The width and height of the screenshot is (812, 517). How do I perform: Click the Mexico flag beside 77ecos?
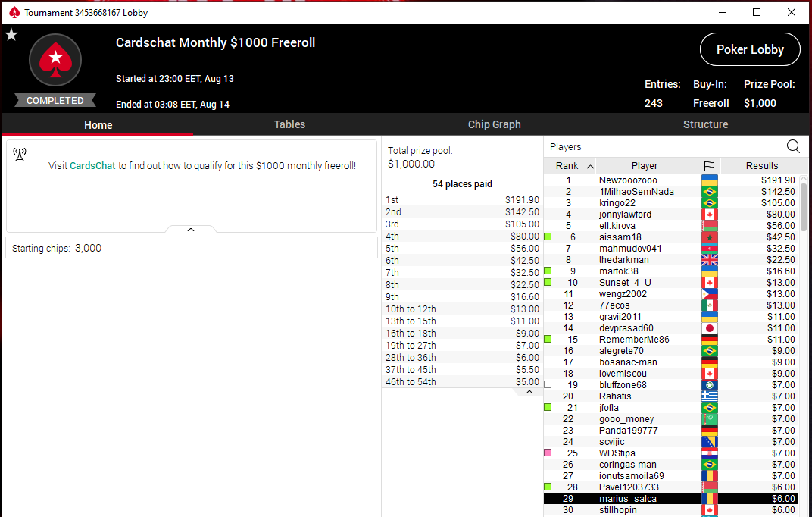[710, 305]
